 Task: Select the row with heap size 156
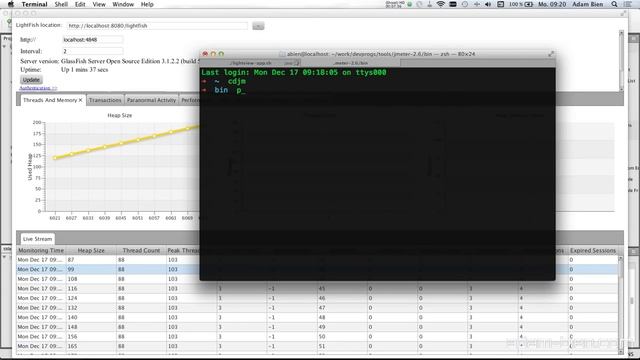[317, 337]
